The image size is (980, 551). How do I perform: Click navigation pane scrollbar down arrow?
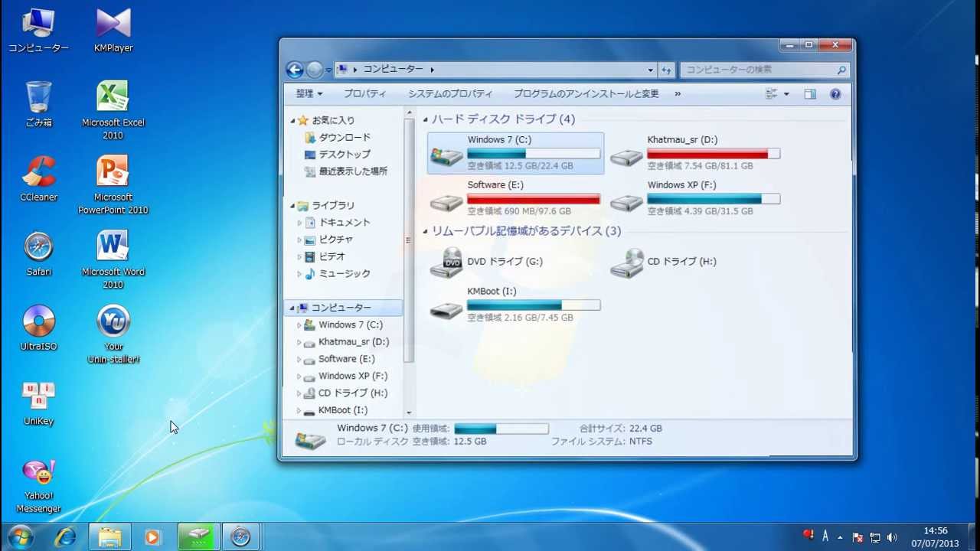[409, 412]
